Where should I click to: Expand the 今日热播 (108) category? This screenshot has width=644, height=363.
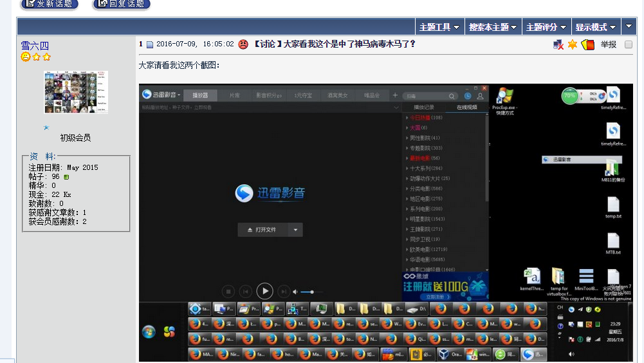click(x=425, y=118)
